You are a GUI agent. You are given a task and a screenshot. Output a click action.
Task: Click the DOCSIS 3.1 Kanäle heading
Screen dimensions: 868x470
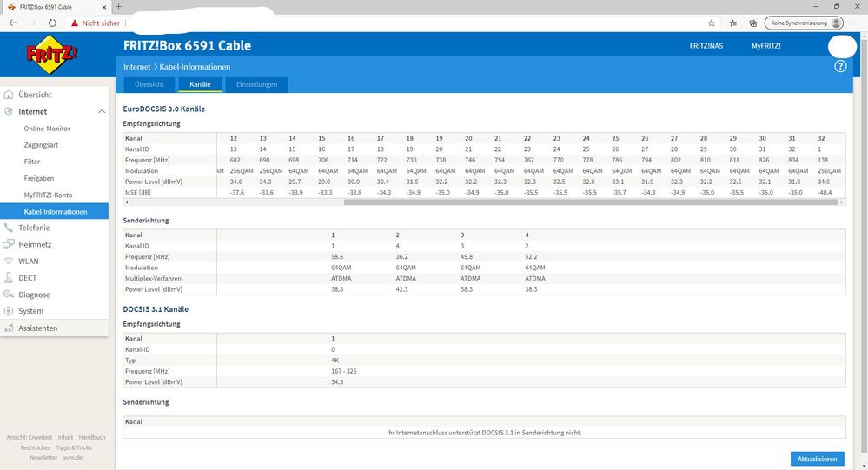(x=156, y=309)
